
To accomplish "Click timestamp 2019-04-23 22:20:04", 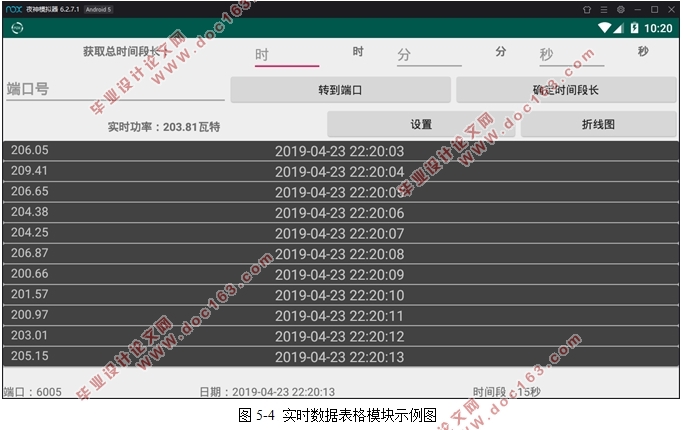I will coord(339,172).
